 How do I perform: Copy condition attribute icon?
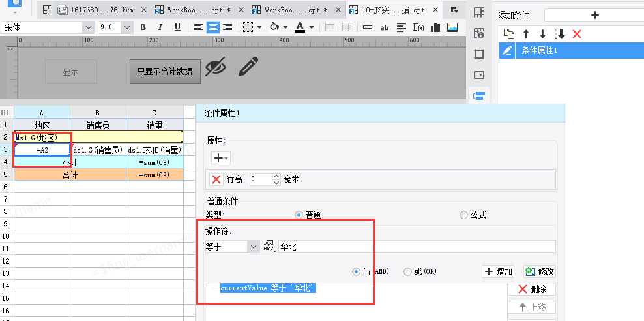[508, 34]
